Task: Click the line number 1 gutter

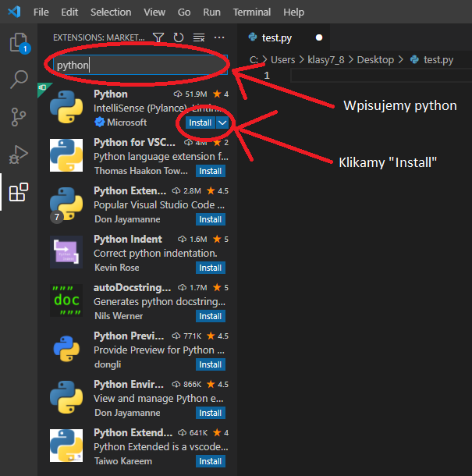Action: pos(267,75)
